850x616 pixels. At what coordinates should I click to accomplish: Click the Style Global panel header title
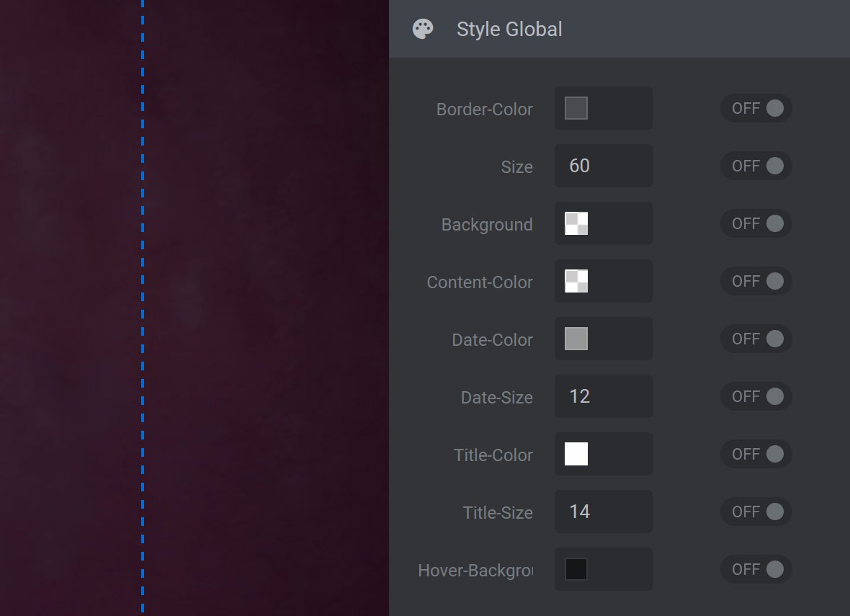pyautogui.click(x=509, y=30)
